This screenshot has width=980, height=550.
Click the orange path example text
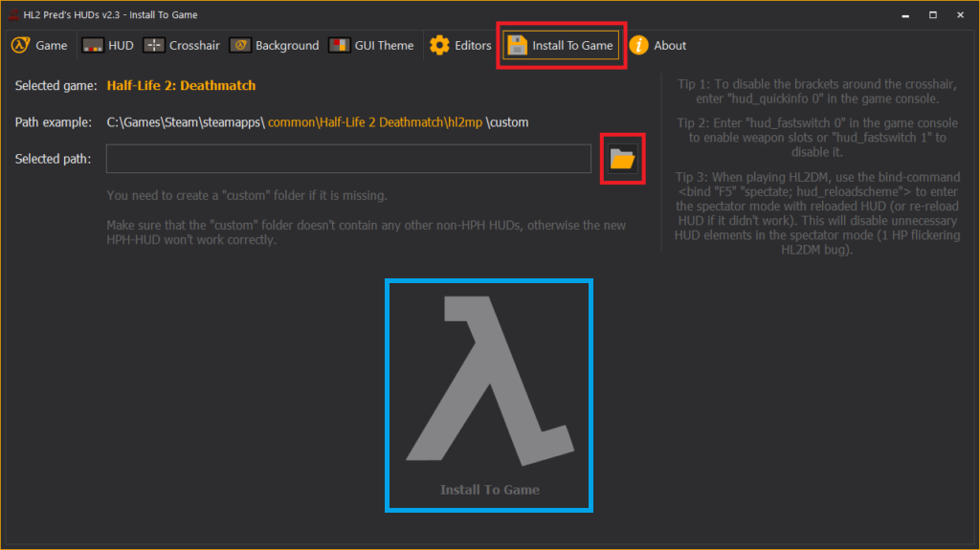[x=375, y=122]
